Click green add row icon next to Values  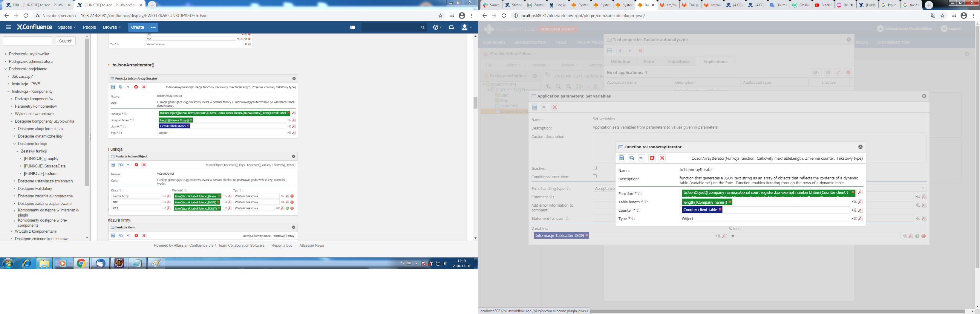click(x=917, y=236)
